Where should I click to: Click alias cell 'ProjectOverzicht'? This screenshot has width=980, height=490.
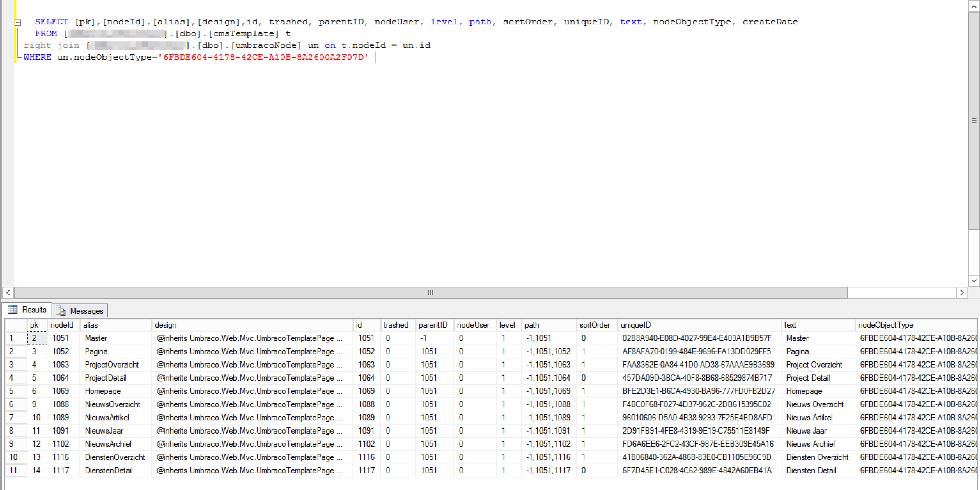click(116, 365)
